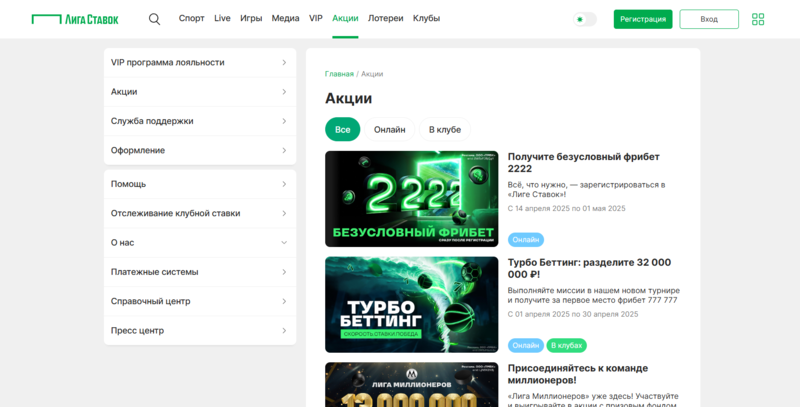Click 'VIP программа лояльности' sidebar text
Viewport: 800px width, 407px height.
point(167,63)
